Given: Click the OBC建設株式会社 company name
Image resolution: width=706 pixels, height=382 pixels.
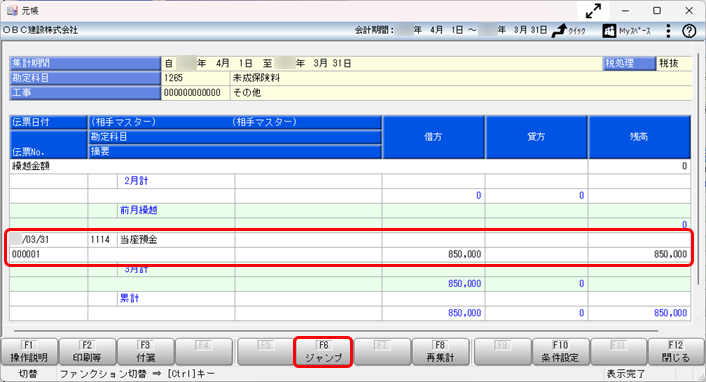Looking at the screenshot, I should [41, 30].
